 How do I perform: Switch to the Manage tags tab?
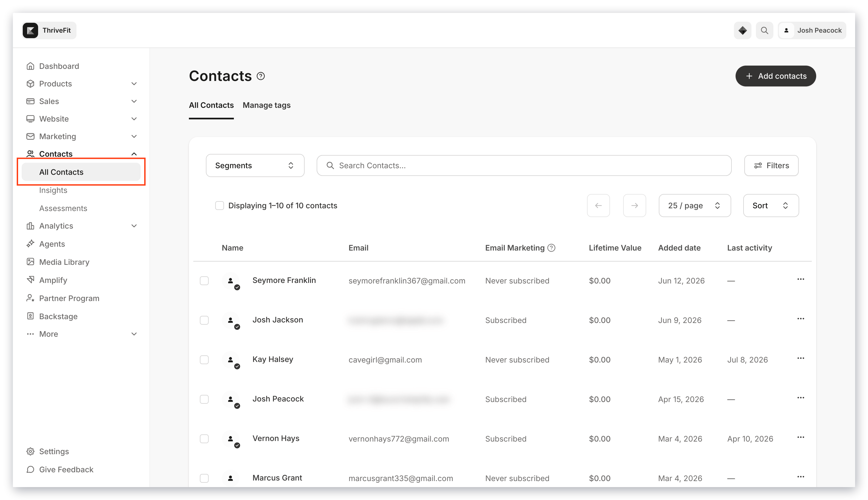[x=266, y=105]
